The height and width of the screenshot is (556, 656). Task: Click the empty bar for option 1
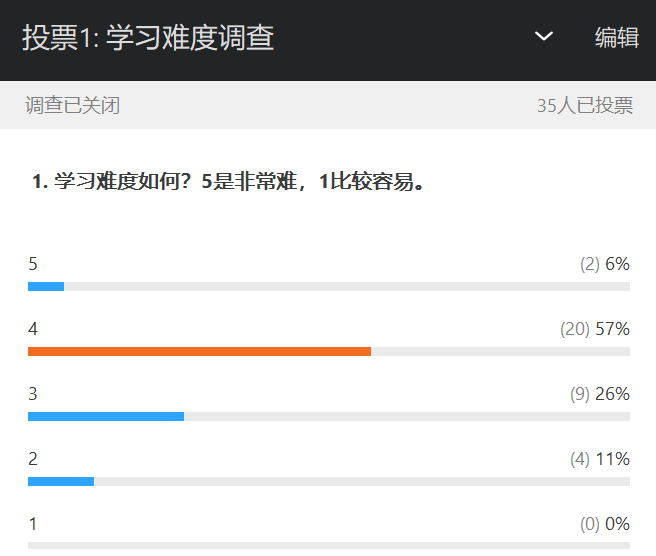click(x=329, y=545)
